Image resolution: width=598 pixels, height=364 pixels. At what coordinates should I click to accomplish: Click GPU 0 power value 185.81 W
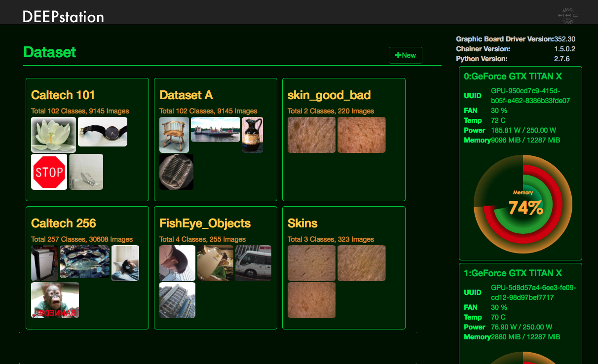tap(523, 130)
